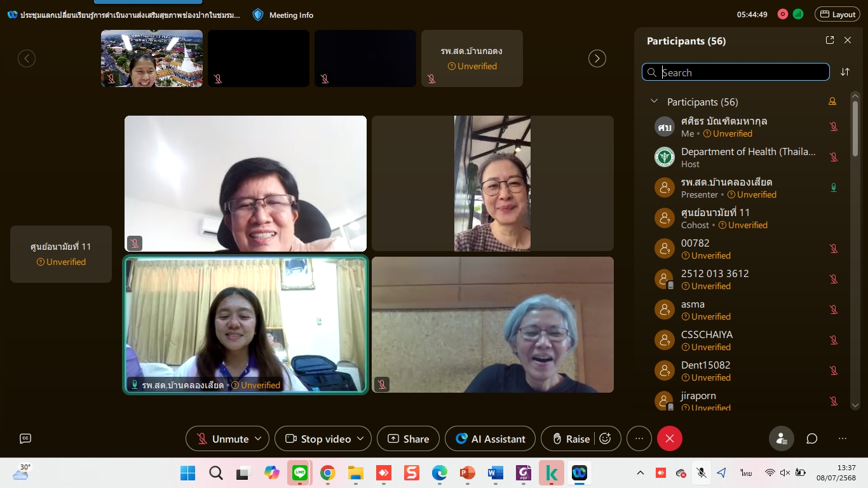The height and width of the screenshot is (488, 868).
Task: Open the Layout menu
Action: (837, 15)
